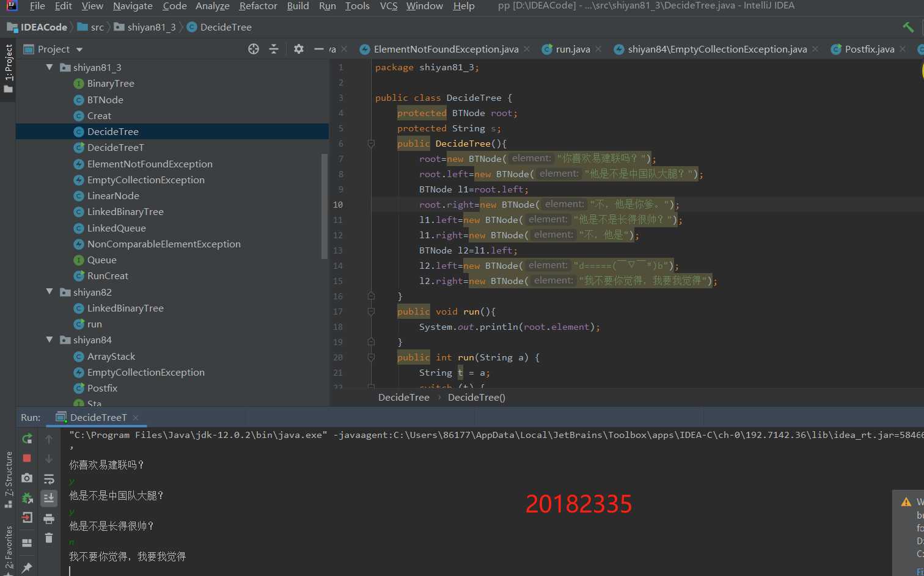Click the collapse all icon in Project panel

pos(274,49)
